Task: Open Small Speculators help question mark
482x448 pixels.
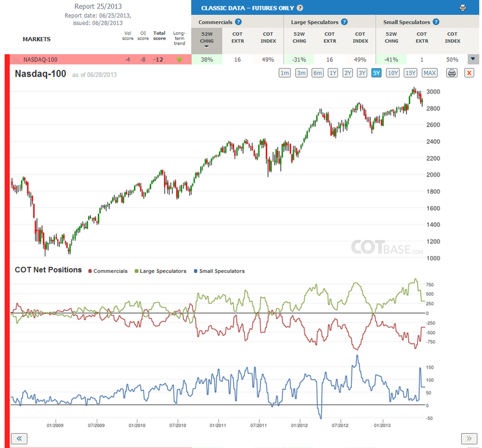Action: coord(436,22)
